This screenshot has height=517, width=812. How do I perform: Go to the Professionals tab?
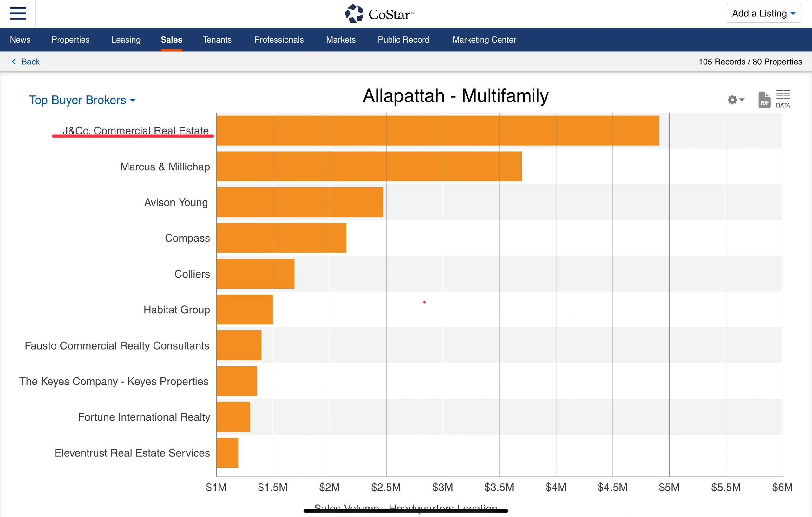tap(279, 40)
